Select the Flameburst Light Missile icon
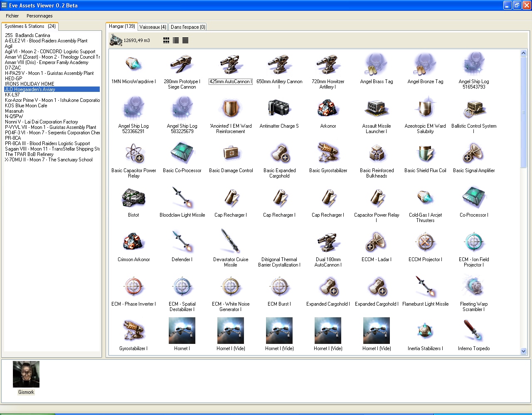 click(x=425, y=287)
